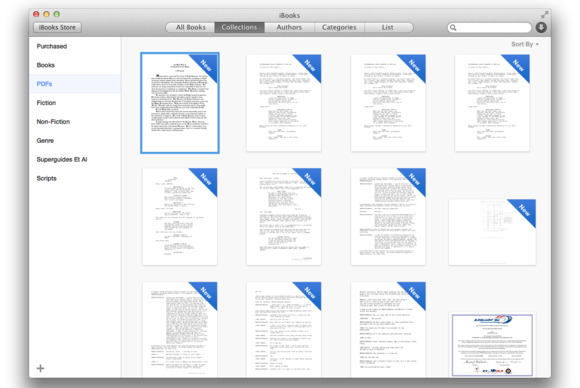Click the plus icon to add collection
The height and width of the screenshot is (388, 580).
pos(41,368)
